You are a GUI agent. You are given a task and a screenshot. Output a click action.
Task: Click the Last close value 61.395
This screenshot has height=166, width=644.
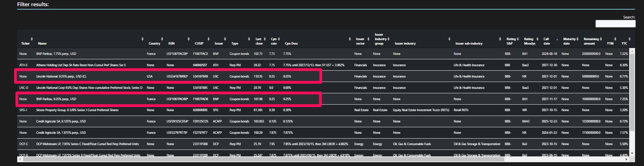[x=259, y=110]
